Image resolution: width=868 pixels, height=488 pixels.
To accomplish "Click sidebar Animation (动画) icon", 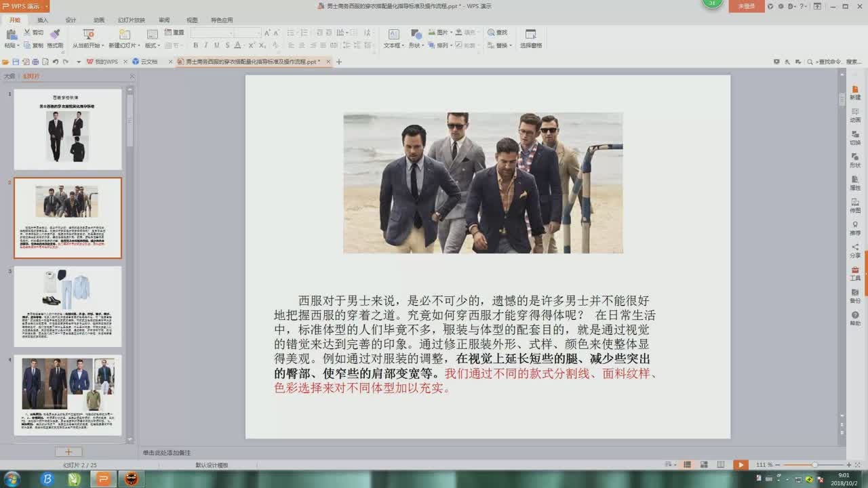I will [855, 115].
